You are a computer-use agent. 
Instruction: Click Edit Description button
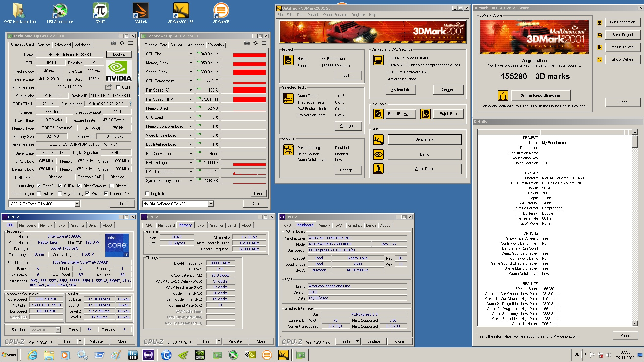622,22
